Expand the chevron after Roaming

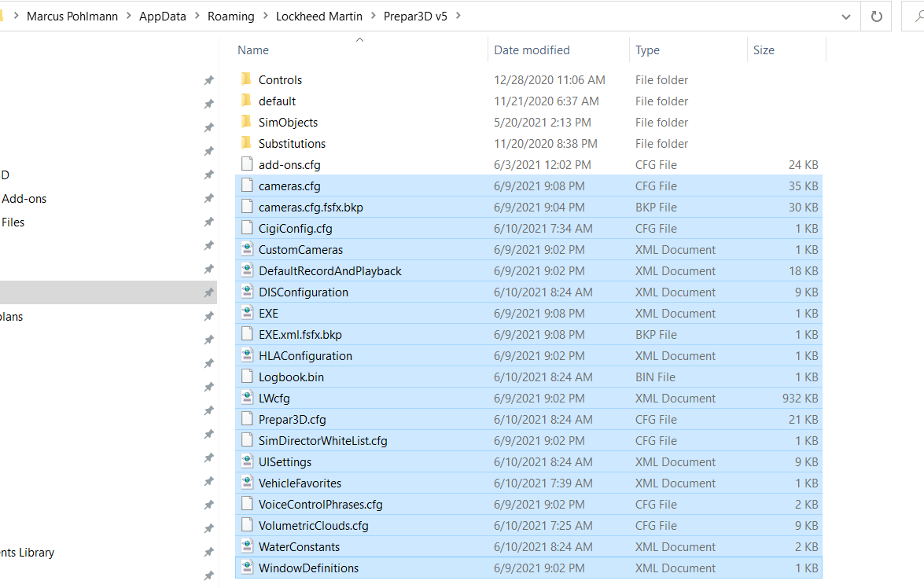265,16
